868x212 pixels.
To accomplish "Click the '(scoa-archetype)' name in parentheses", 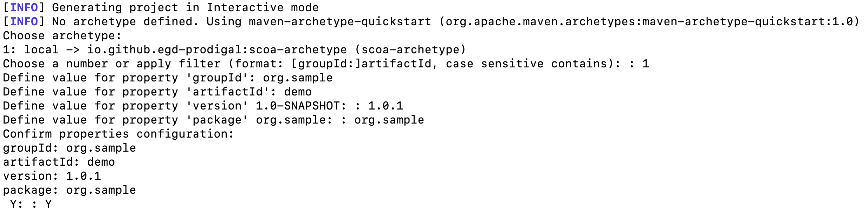I will [410, 50].
